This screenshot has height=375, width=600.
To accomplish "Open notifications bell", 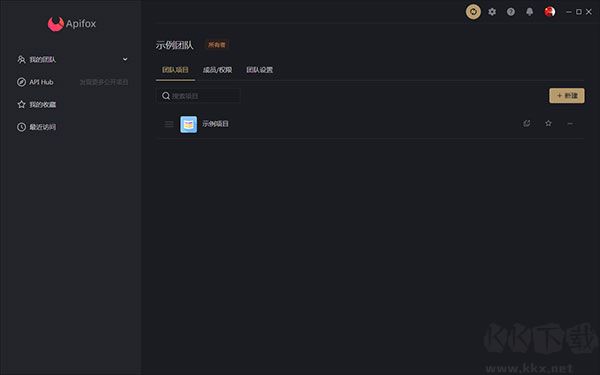I will click(x=530, y=12).
